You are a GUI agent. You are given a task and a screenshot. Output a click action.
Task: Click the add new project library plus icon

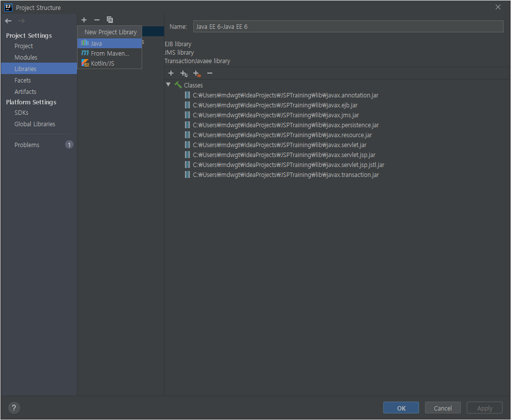click(84, 20)
